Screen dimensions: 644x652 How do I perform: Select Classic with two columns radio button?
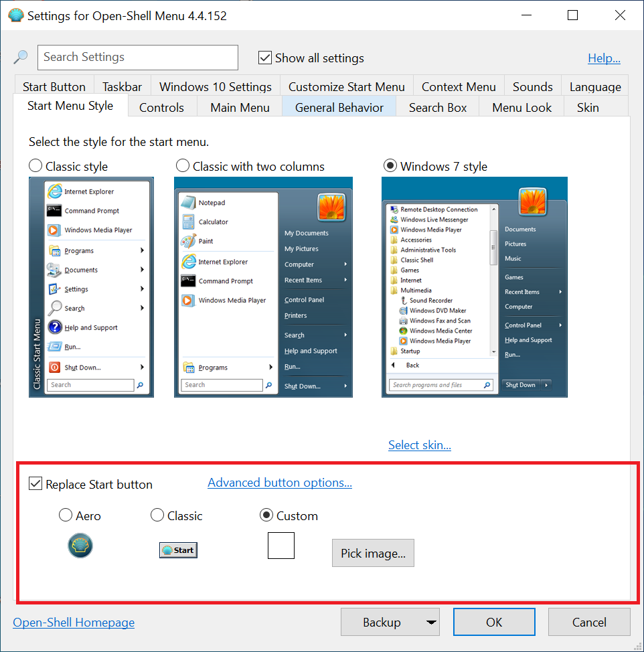pyautogui.click(x=183, y=165)
